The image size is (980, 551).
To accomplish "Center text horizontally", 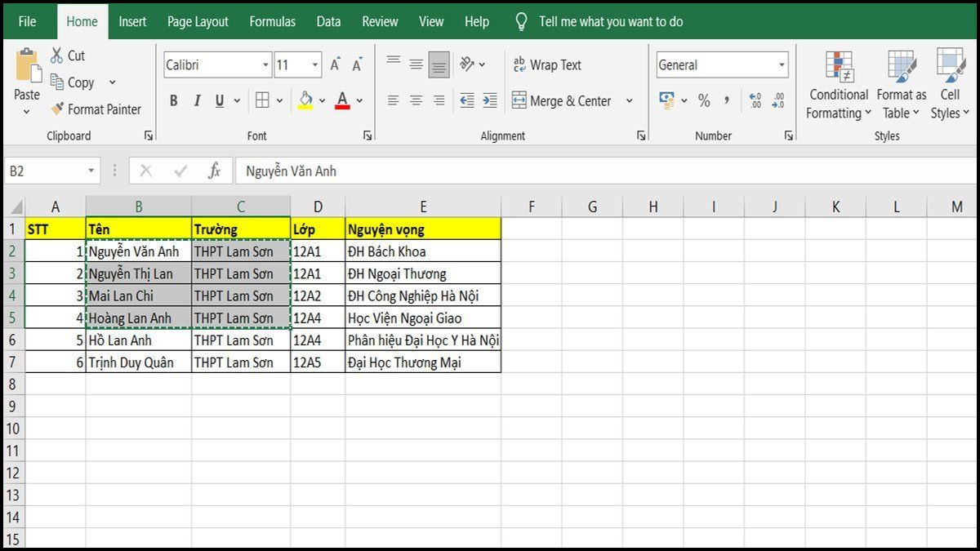I will (x=416, y=100).
